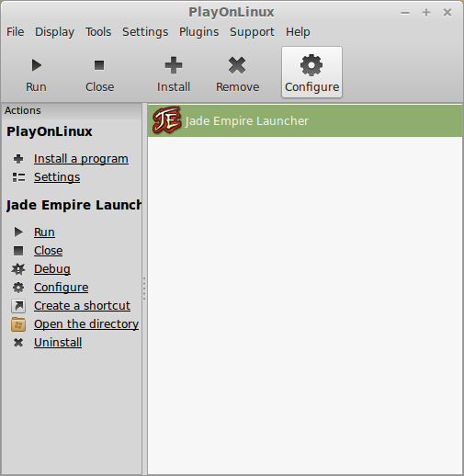The width and height of the screenshot is (464, 476).
Task: Click the Remove X icon in toolbar
Action: click(237, 65)
